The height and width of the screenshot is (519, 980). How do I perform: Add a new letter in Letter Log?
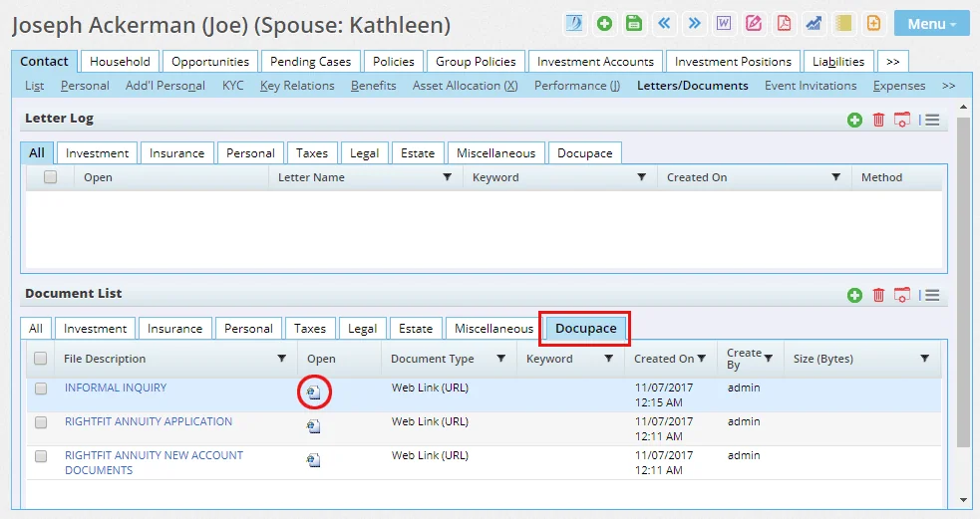coord(854,120)
